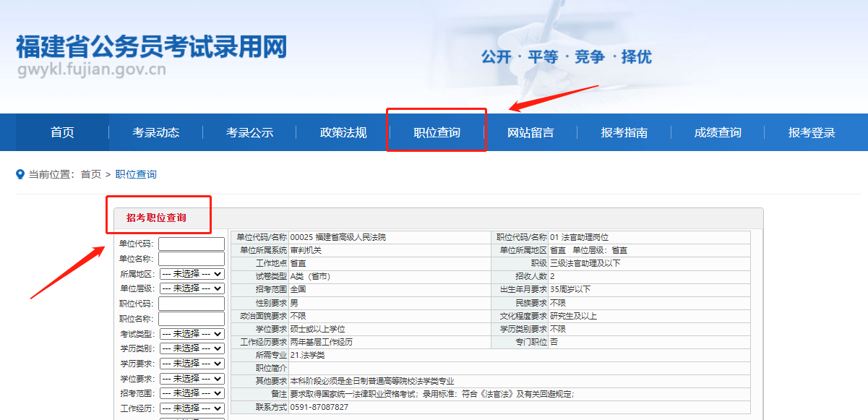This screenshot has height=420, width=868.
Task: Open the 考录公示 menu item
Action: pos(249,133)
